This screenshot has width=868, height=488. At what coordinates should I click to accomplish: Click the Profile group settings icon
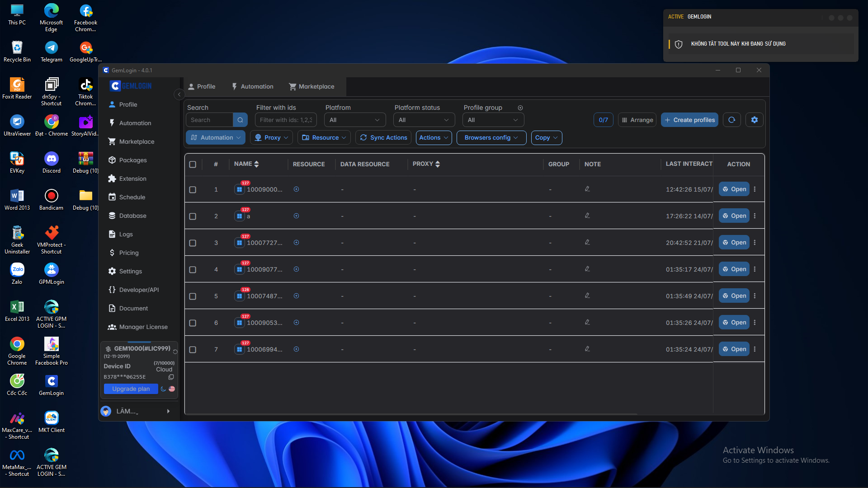click(x=520, y=108)
